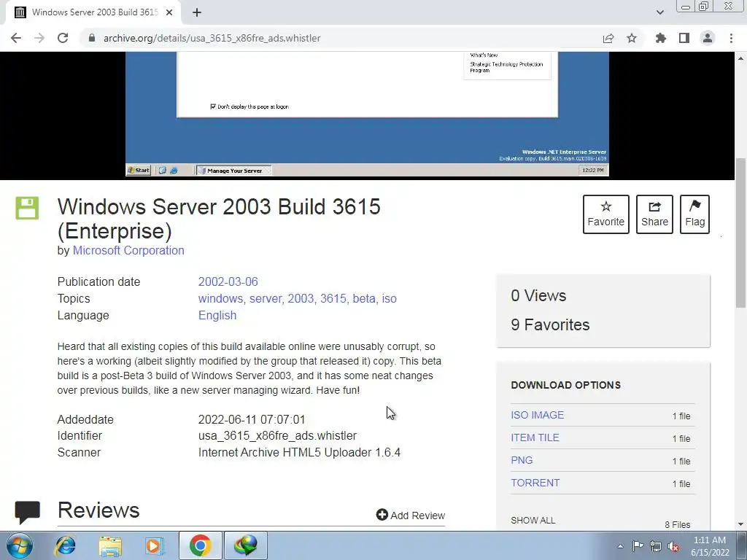Open Internet Download Manager taskbar icon

245,545
